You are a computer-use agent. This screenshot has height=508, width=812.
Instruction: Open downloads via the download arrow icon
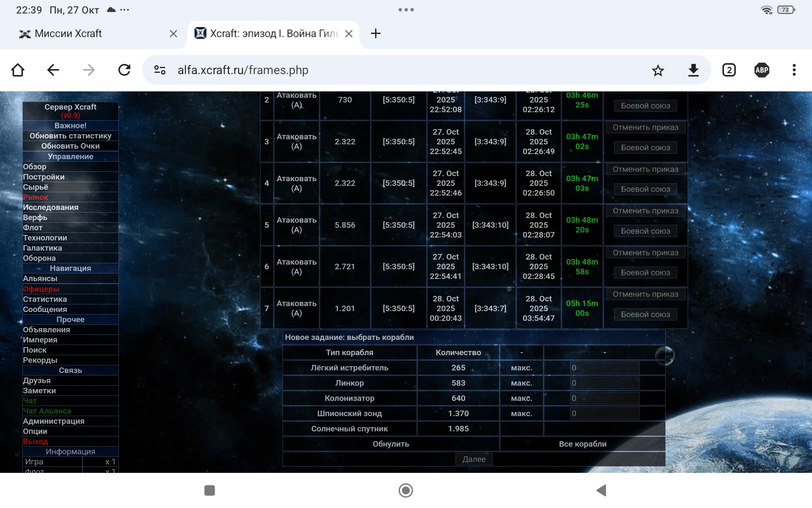tap(693, 70)
